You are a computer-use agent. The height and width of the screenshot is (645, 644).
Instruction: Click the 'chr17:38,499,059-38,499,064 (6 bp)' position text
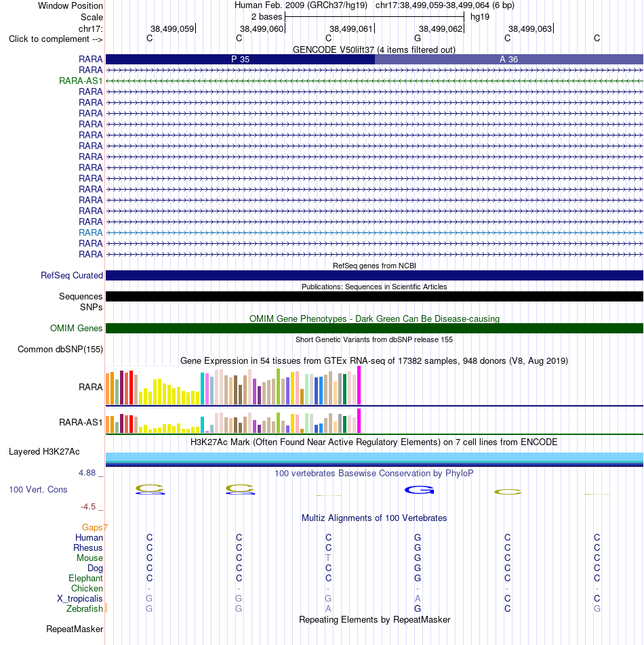tap(445, 5)
